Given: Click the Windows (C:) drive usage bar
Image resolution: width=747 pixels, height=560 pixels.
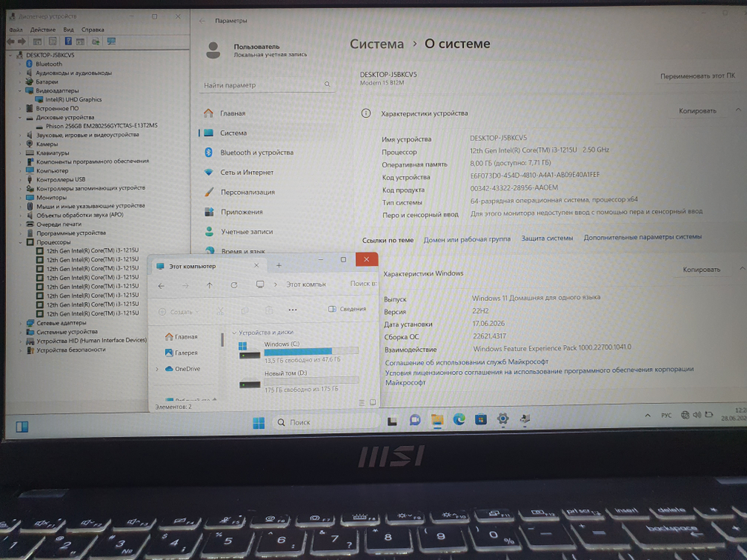Looking at the screenshot, I should 311,352.
